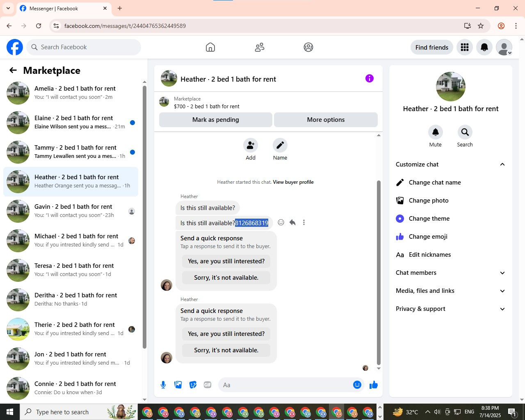Add people to the chat
525x420 pixels.
coord(251,145)
